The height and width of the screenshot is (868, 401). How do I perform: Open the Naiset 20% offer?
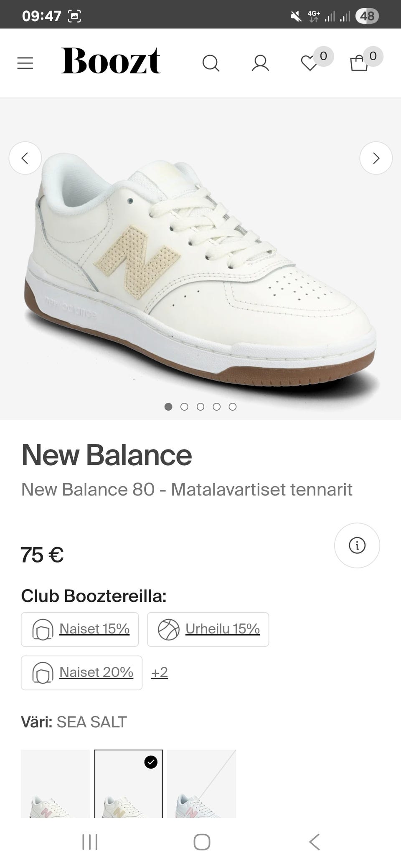(81, 673)
